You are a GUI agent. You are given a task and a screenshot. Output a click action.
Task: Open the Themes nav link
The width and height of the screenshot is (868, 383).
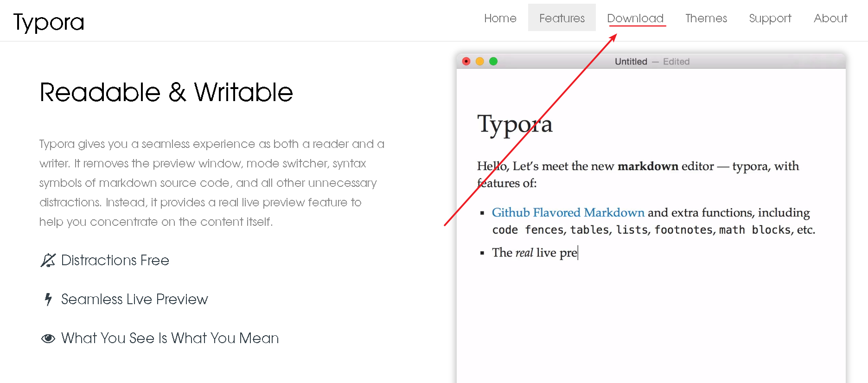click(x=706, y=18)
